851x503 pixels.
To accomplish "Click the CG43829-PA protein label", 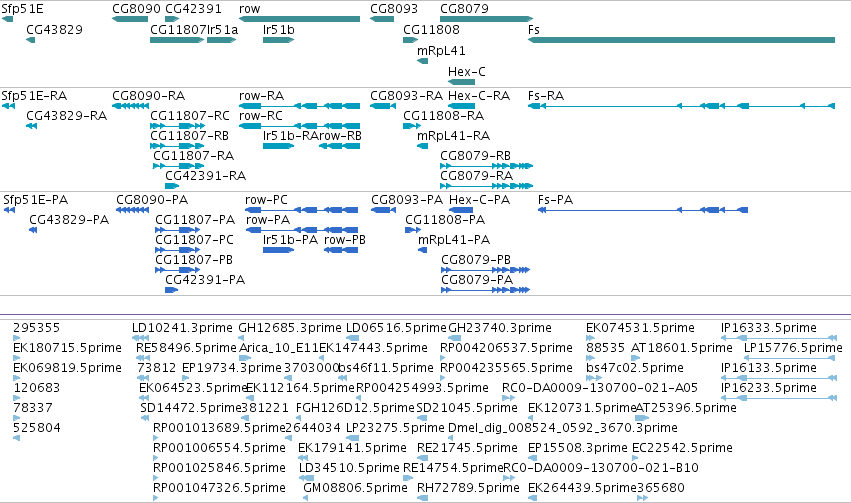I will coord(69,220).
